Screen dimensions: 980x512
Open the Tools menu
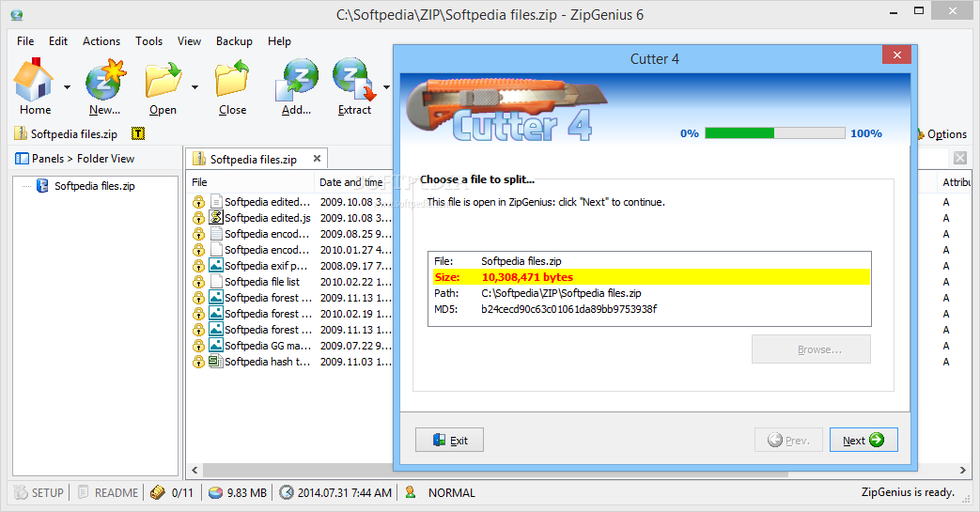point(148,41)
